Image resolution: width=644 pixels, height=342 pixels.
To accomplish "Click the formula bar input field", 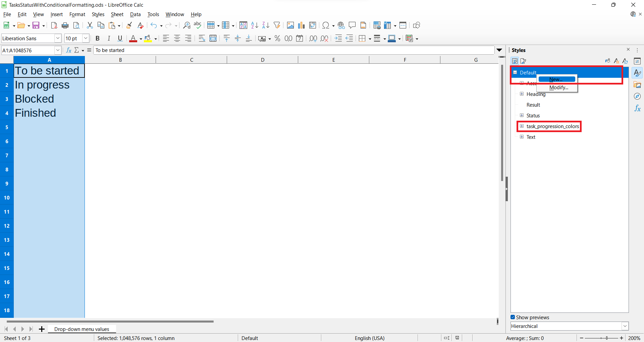I will (294, 50).
